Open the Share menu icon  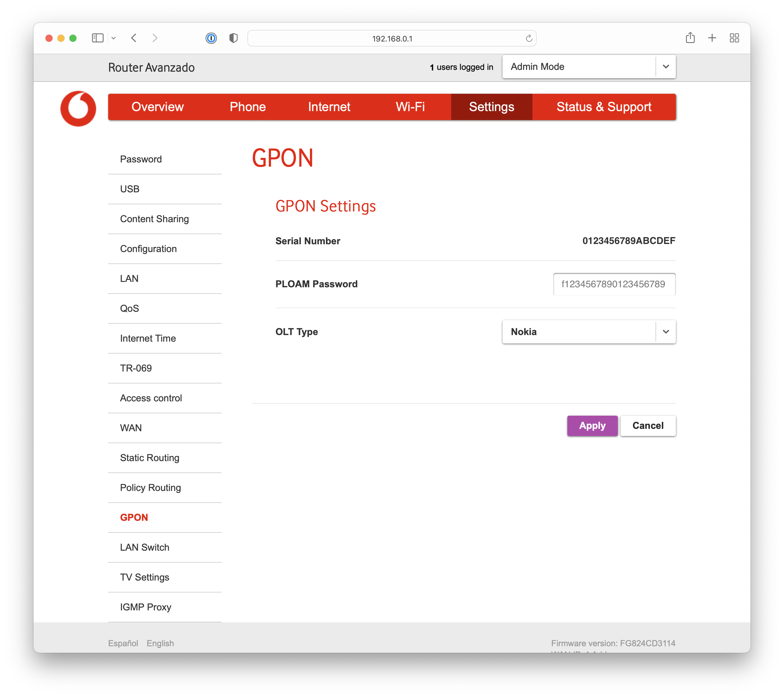tap(690, 38)
